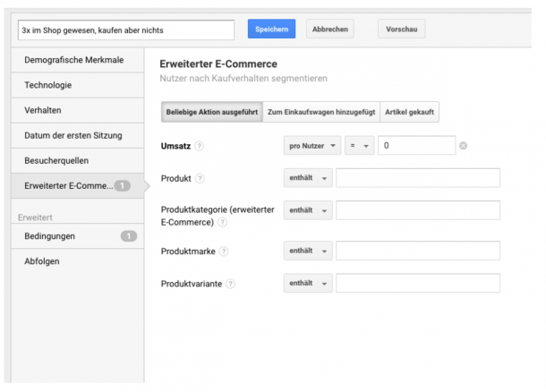Image resolution: width=546 pixels, height=392 pixels.
Task: Clear the Umsatz filter with the X icon
Action: coord(463,146)
